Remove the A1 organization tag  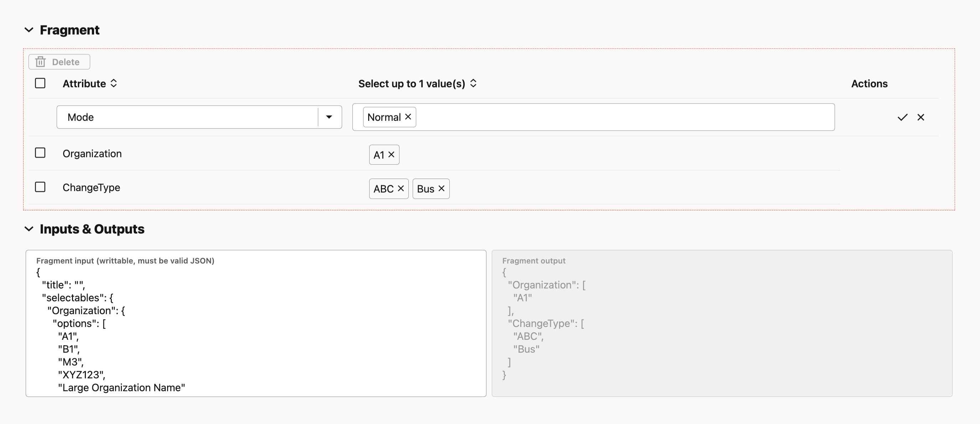[x=391, y=154]
